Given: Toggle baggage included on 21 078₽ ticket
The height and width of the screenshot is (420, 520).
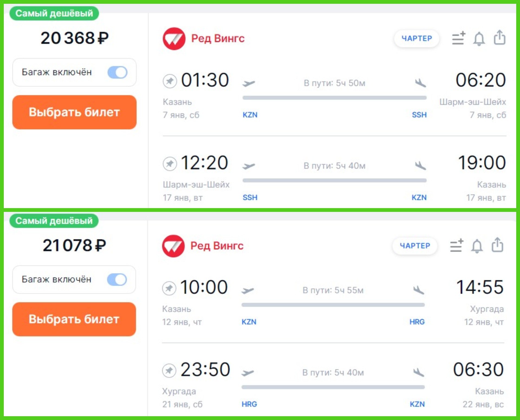Looking at the screenshot, I should [117, 280].
